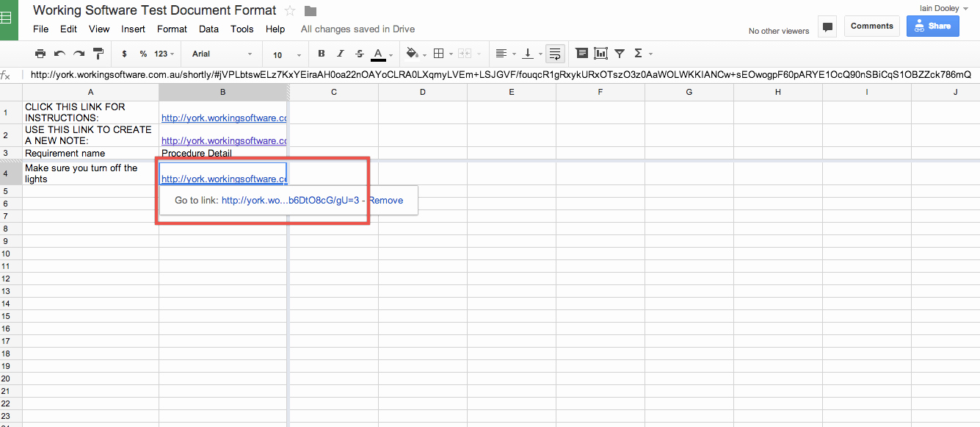Open the Help menu
Screen dimensions: 980x427
click(x=275, y=29)
